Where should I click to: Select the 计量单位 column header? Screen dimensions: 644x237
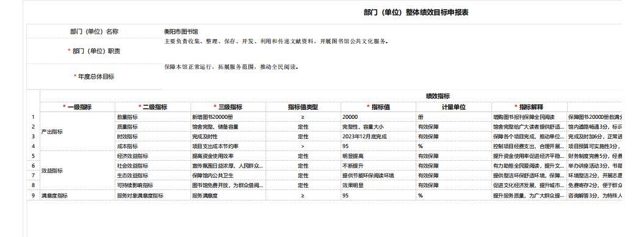point(454,107)
